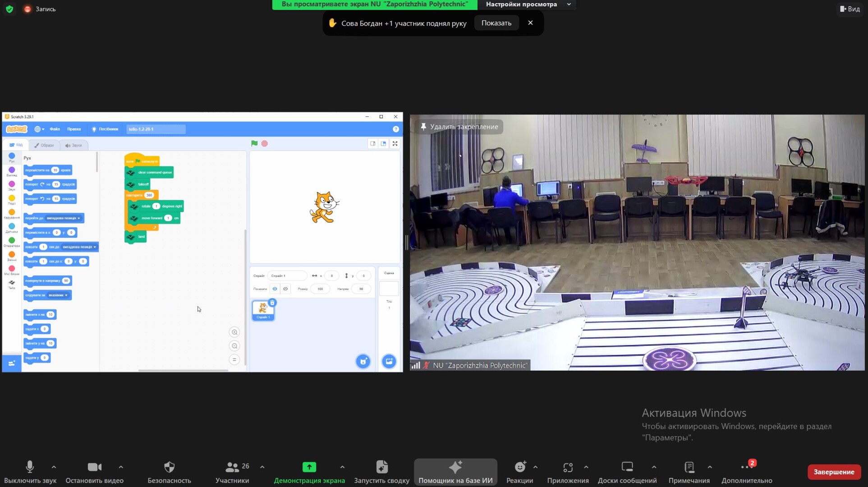Open the Scratch Файл menu
This screenshot has height=487, width=868.
pos(55,129)
